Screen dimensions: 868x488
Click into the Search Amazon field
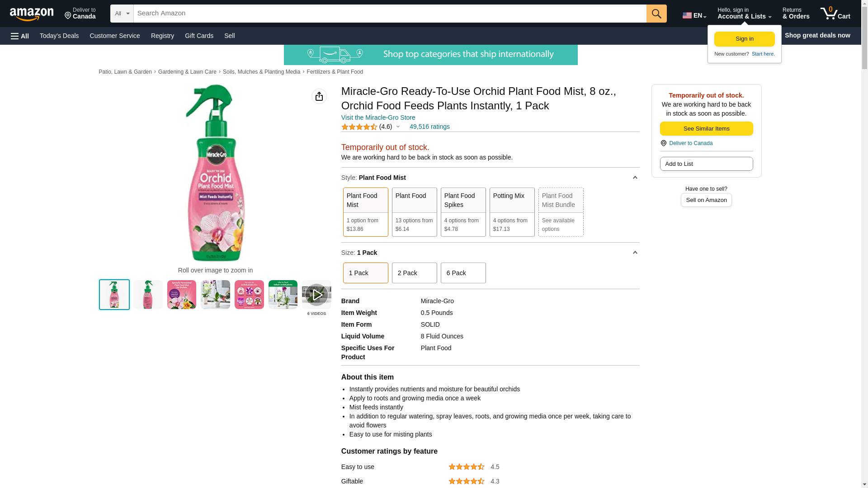390,14
